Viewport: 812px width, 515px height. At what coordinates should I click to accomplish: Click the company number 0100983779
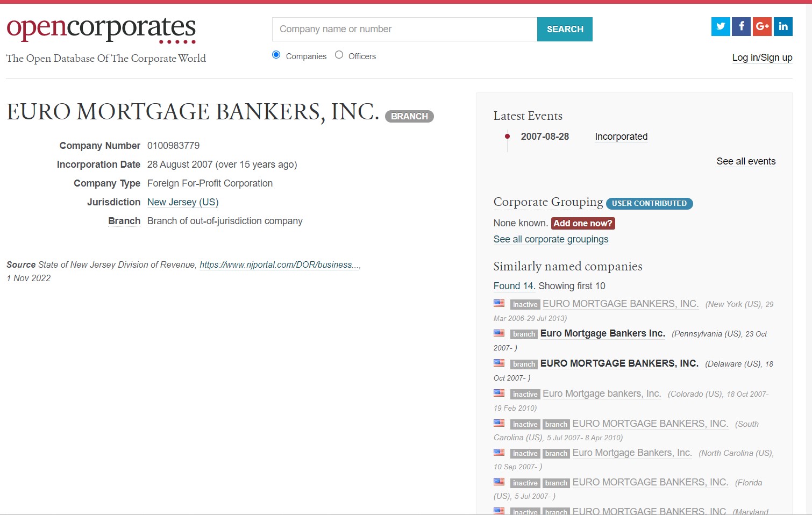pyautogui.click(x=173, y=146)
